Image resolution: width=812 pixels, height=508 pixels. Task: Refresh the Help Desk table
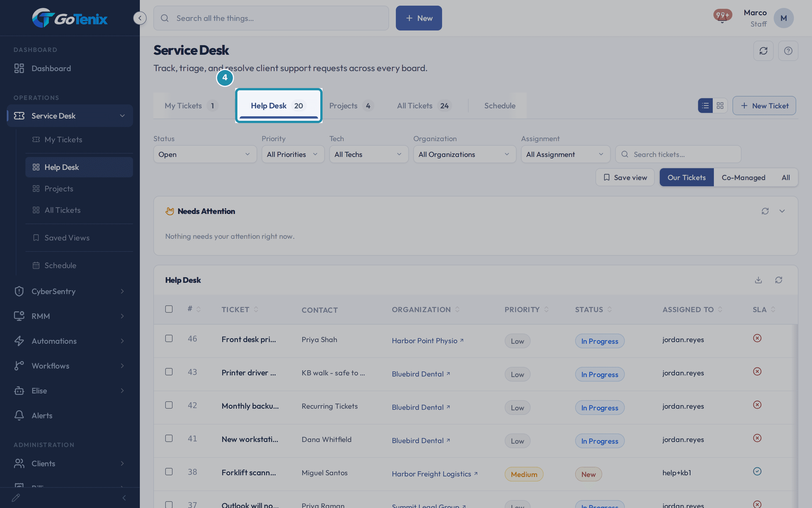pos(779,280)
